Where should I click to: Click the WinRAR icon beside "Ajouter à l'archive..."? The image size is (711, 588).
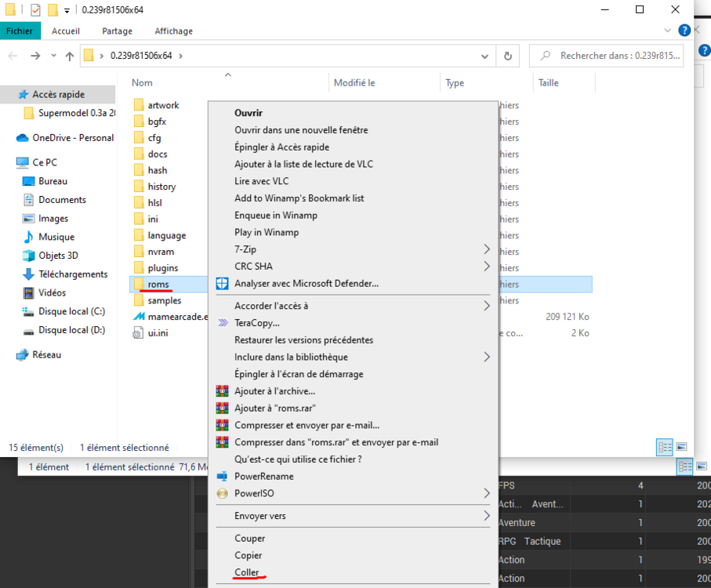[x=222, y=390]
